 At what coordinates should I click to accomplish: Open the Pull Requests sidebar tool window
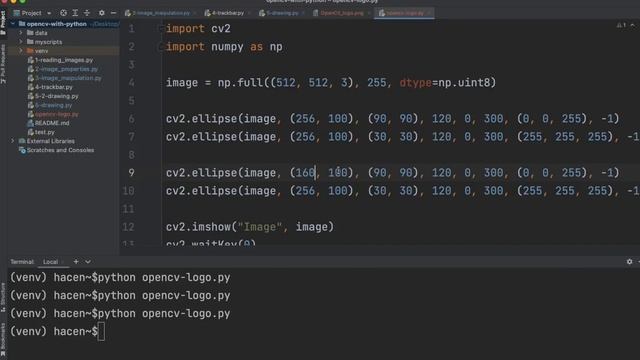point(3,64)
